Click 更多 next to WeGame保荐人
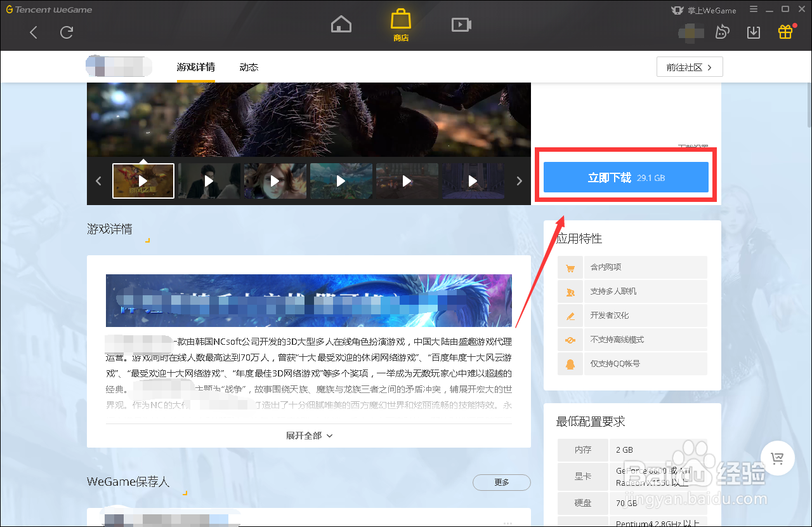Image resolution: width=812 pixels, height=527 pixels. [502, 483]
